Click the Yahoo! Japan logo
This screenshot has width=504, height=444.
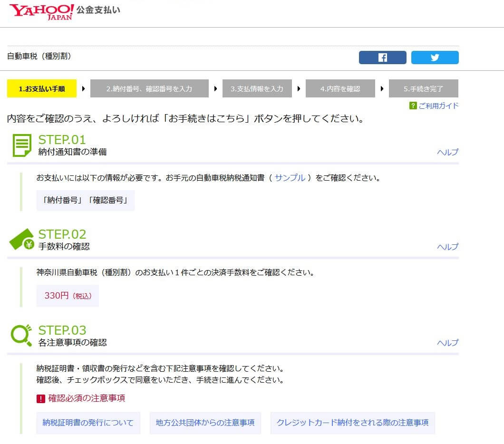42,11
